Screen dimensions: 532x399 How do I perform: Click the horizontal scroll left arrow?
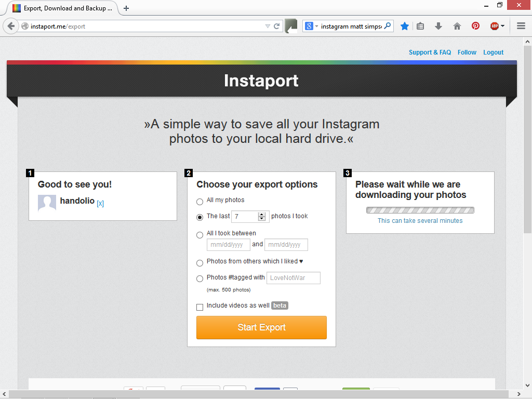point(4,394)
